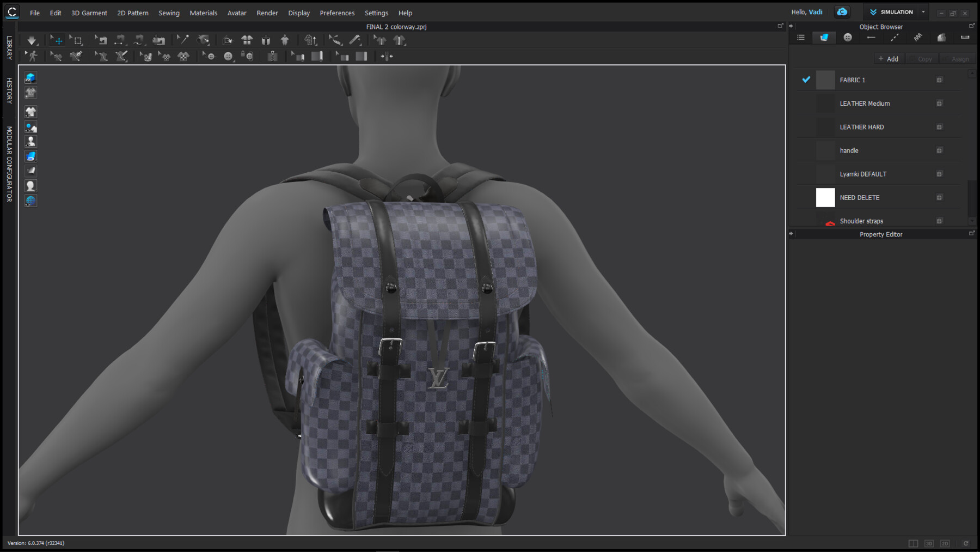Open the Simulation dropdown arrow

tap(923, 11)
